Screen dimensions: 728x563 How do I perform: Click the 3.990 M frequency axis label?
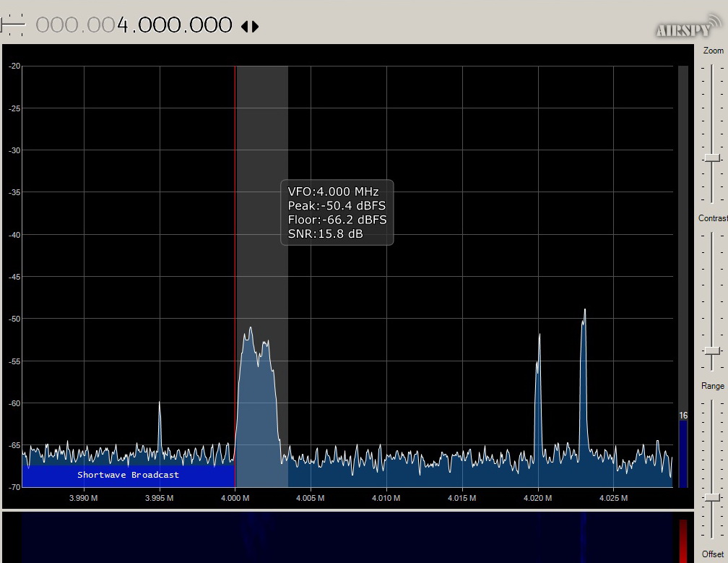84,498
